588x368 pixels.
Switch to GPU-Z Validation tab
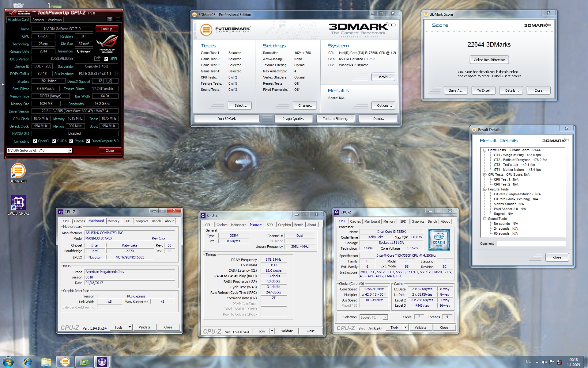pos(55,20)
